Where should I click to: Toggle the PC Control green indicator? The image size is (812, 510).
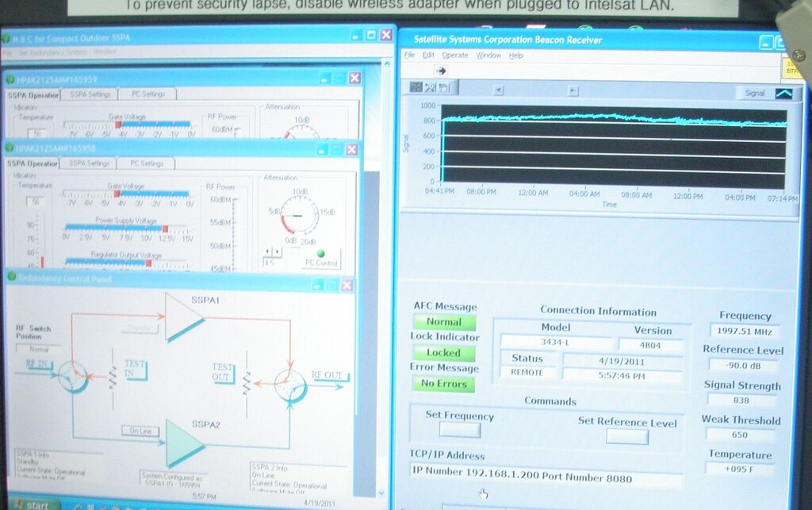click(321, 254)
